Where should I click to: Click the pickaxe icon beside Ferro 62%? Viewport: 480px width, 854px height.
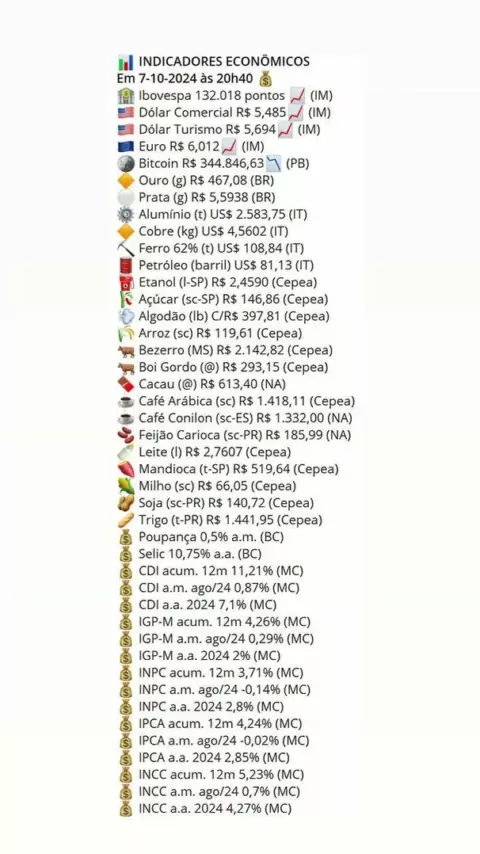(x=125, y=249)
